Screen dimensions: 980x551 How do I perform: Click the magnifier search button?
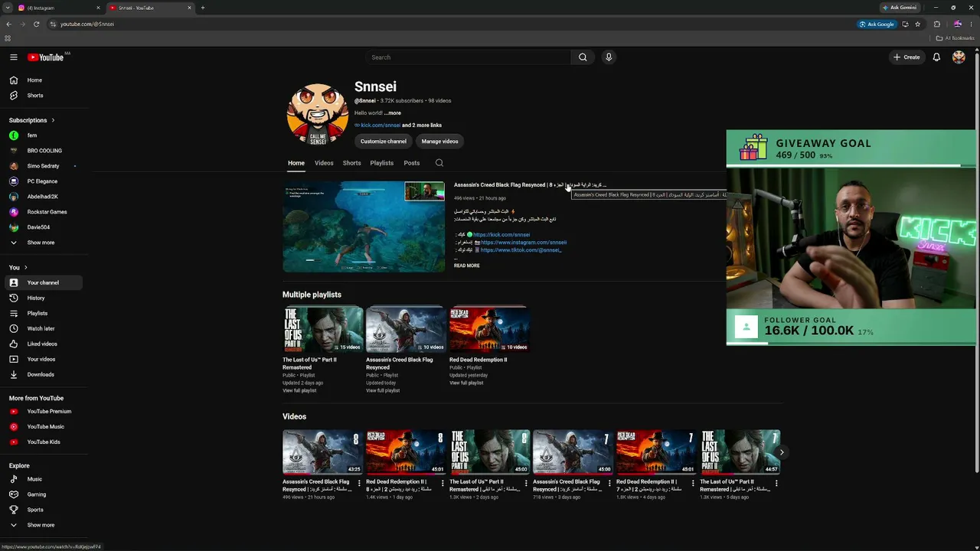pyautogui.click(x=583, y=57)
